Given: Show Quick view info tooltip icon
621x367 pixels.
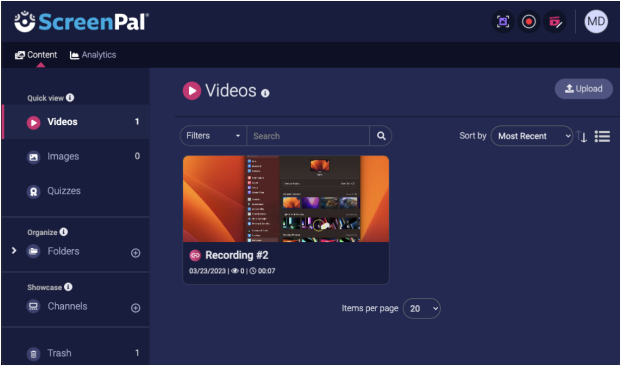Looking at the screenshot, I should 70,97.
